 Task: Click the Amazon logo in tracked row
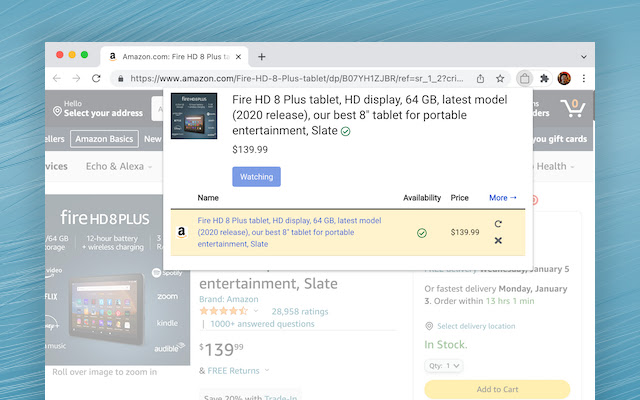(182, 232)
